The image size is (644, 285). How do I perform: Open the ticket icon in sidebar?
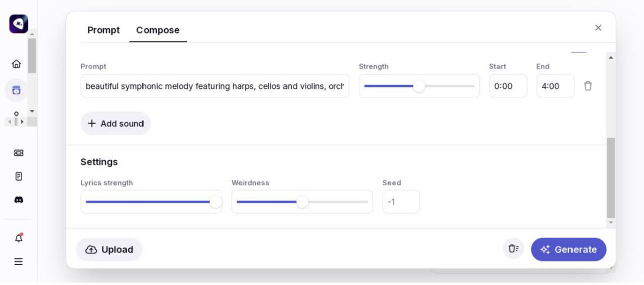point(19,153)
